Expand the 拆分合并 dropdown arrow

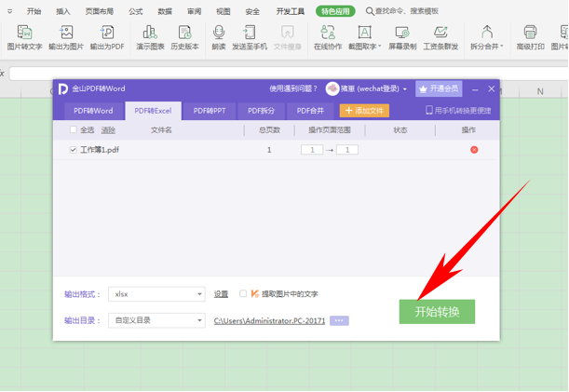tap(502, 47)
